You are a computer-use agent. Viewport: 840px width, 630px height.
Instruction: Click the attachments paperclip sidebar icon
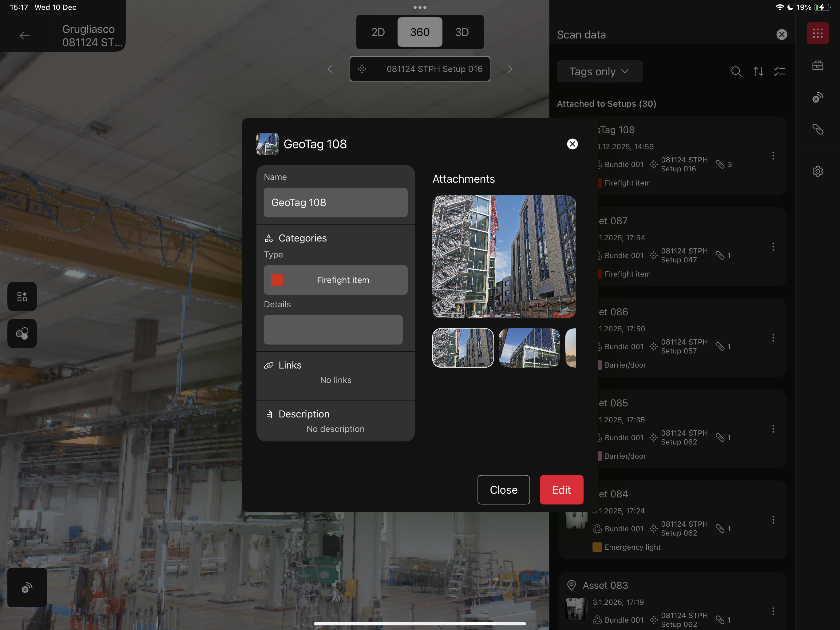(817, 129)
